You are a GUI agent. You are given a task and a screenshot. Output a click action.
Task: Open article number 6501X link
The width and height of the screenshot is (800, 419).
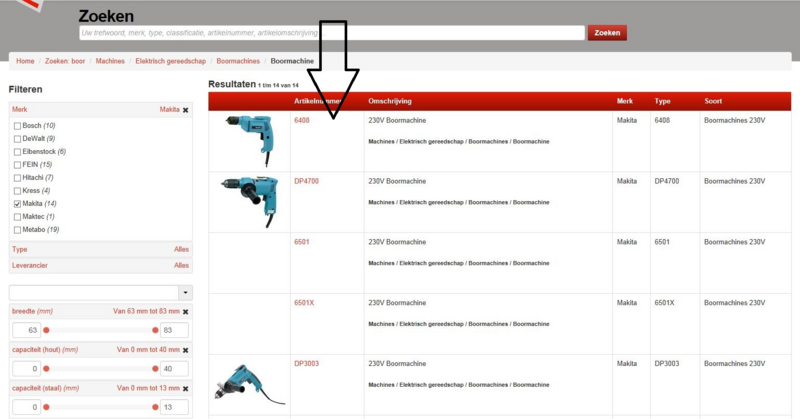click(304, 303)
